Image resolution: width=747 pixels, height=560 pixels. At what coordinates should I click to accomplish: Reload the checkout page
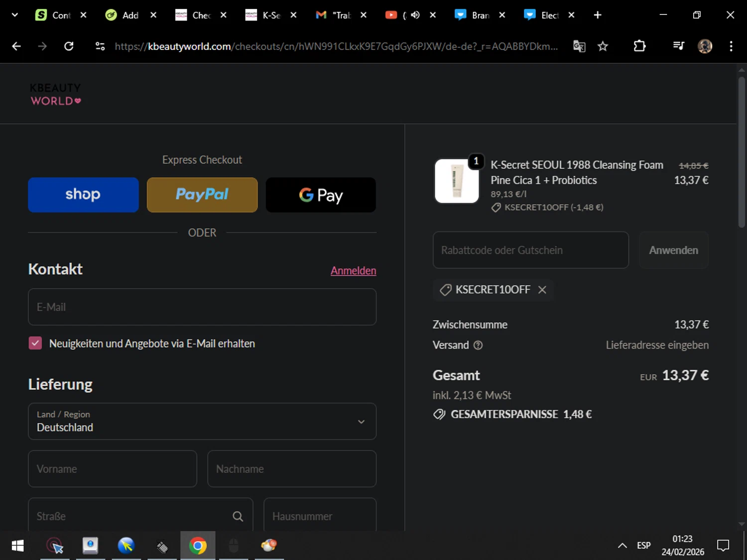pyautogui.click(x=69, y=46)
